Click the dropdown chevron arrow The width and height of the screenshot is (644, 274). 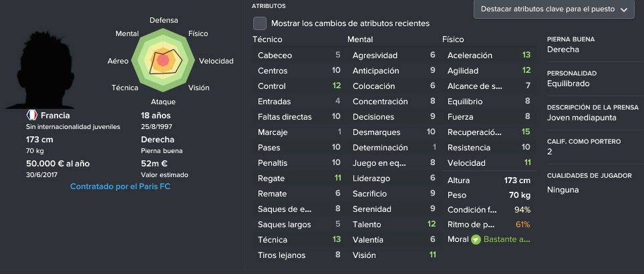[624, 10]
